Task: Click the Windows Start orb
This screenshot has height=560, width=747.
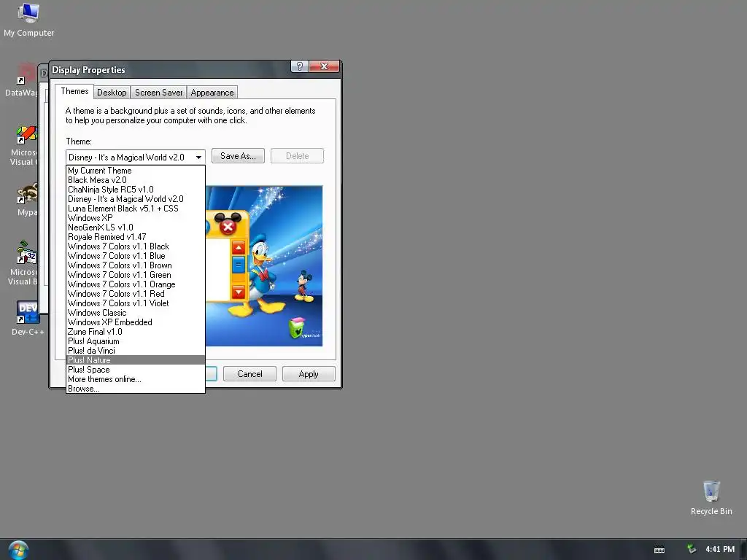Action: click(18, 550)
